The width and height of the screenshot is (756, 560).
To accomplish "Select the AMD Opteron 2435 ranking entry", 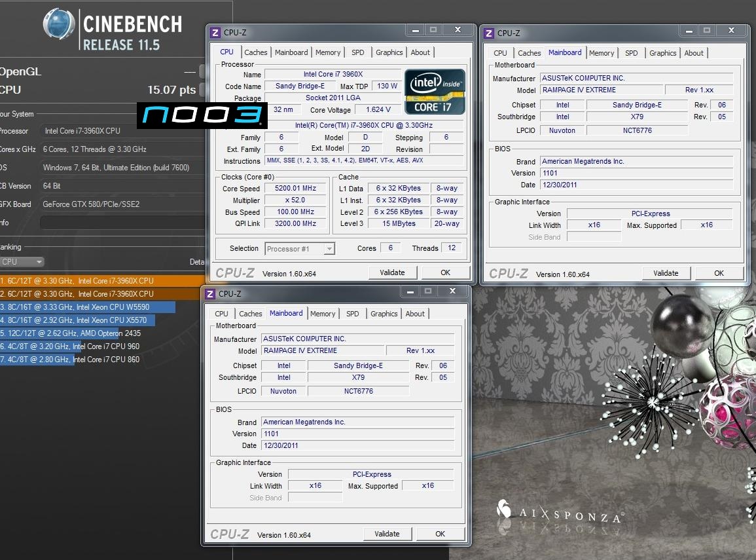I will pyautogui.click(x=71, y=333).
